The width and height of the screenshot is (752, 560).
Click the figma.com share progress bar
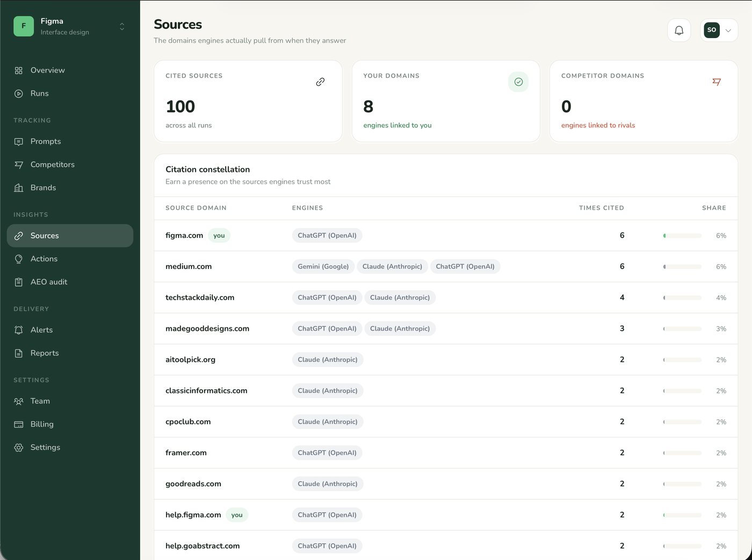tap(682, 236)
